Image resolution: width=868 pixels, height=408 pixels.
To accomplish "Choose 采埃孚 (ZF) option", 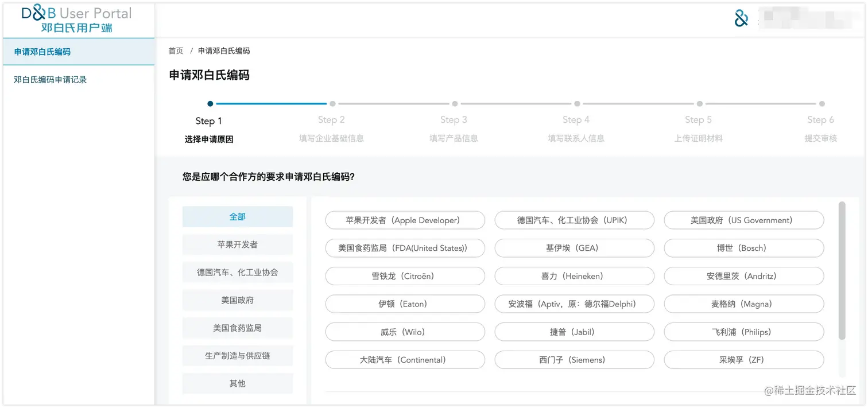I will pos(744,360).
